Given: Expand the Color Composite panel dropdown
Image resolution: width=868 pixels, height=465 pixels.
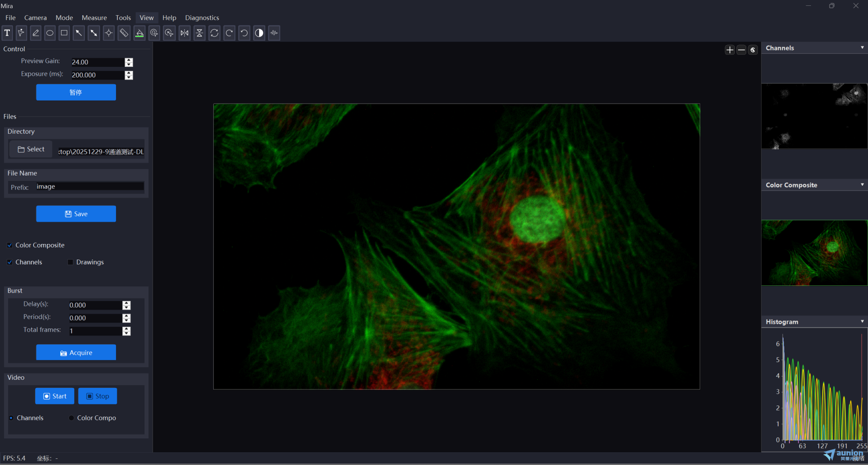Looking at the screenshot, I should click(x=862, y=185).
